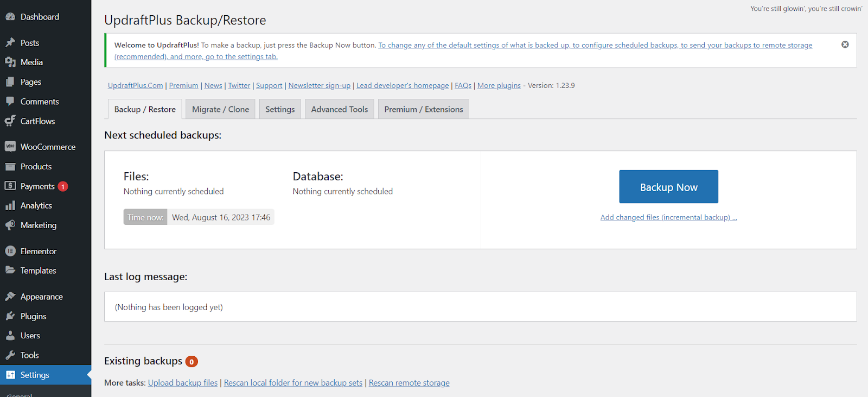
Task: Open Lead developer's homepage link
Action: [403, 85]
